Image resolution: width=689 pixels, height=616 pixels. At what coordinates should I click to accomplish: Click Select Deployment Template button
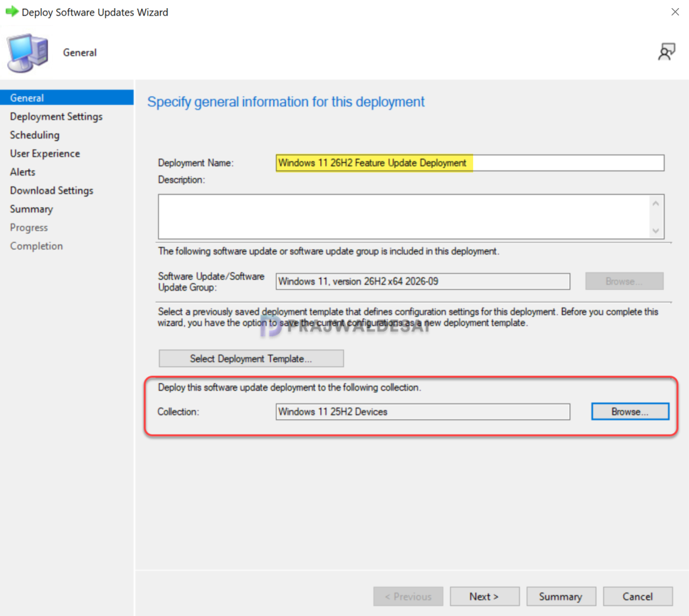coord(251,358)
